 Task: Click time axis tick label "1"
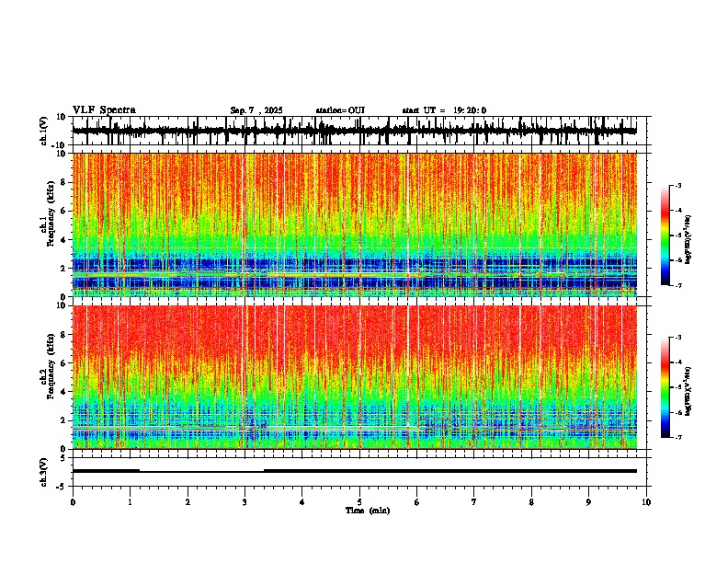(130, 502)
